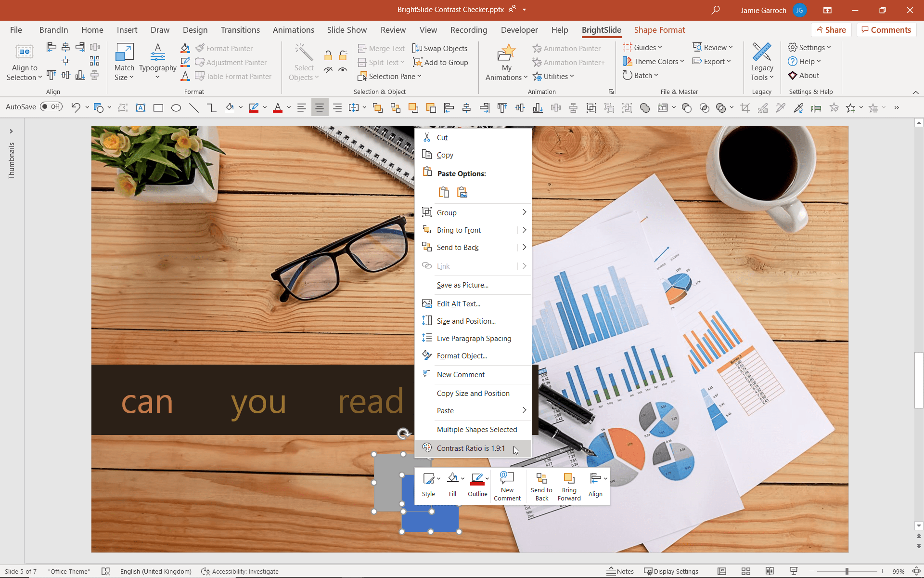Open Legacy Tools
924x578 pixels.
[762, 62]
